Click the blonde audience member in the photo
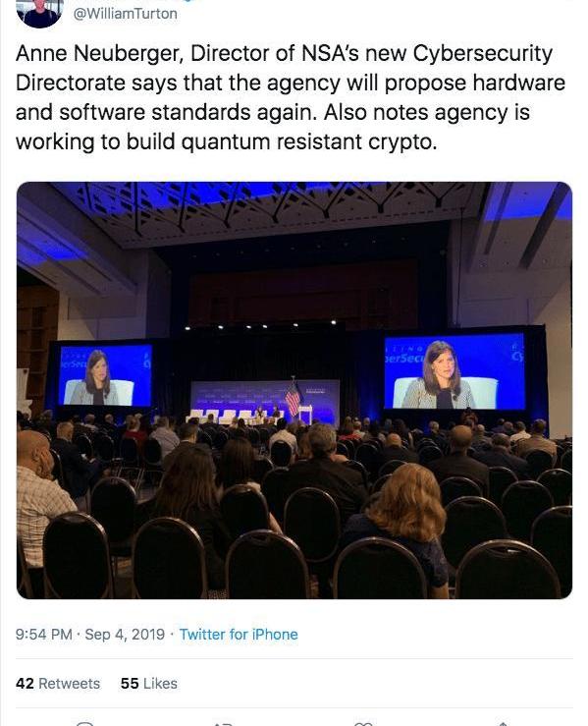This screenshot has width=588, height=726. click(403, 509)
